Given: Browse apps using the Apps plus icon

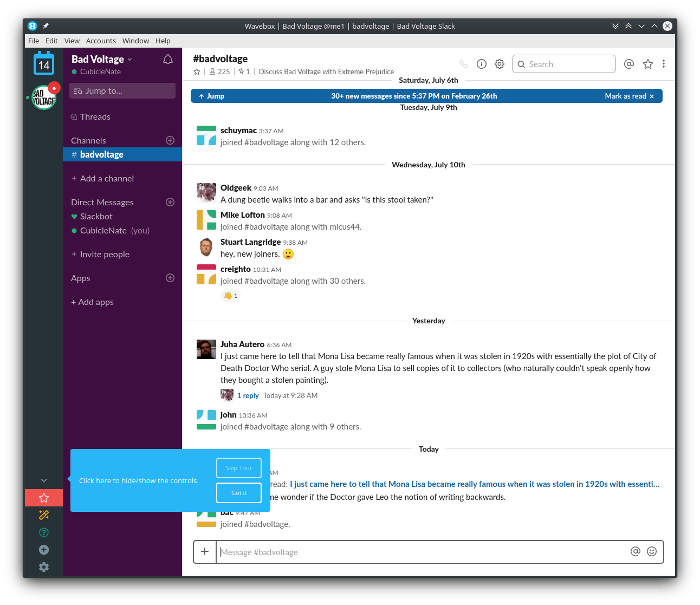Looking at the screenshot, I should [x=170, y=278].
